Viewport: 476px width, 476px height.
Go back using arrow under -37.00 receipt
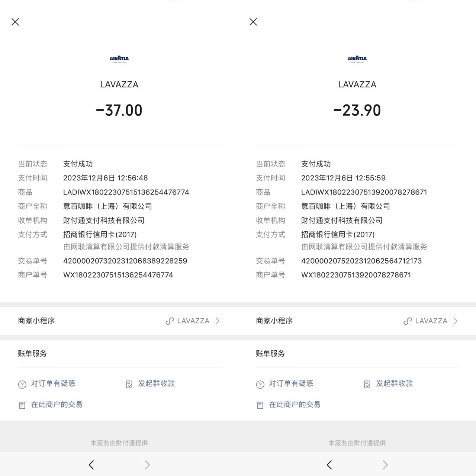[91, 464]
